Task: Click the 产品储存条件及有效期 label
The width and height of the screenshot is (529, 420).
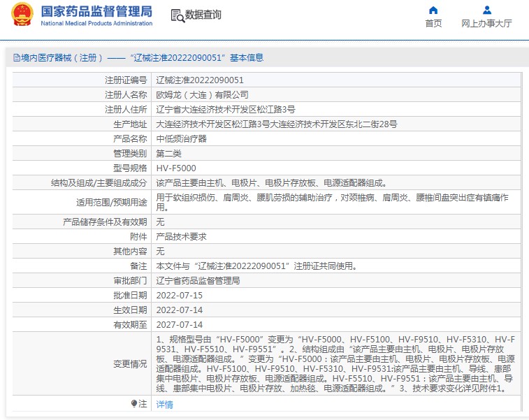Action: (x=105, y=222)
